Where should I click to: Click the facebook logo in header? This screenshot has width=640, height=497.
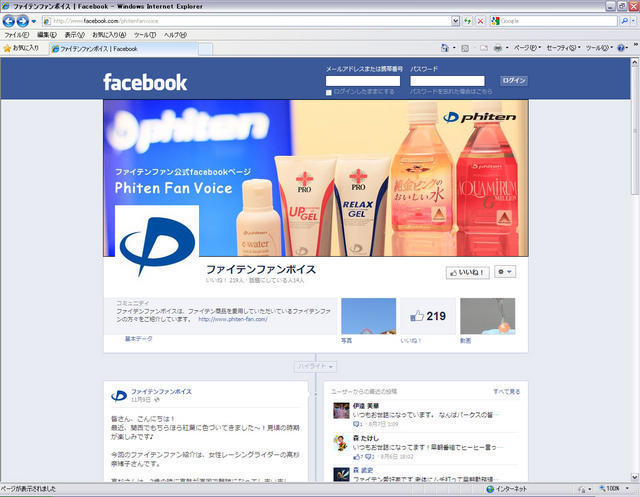click(145, 82)
